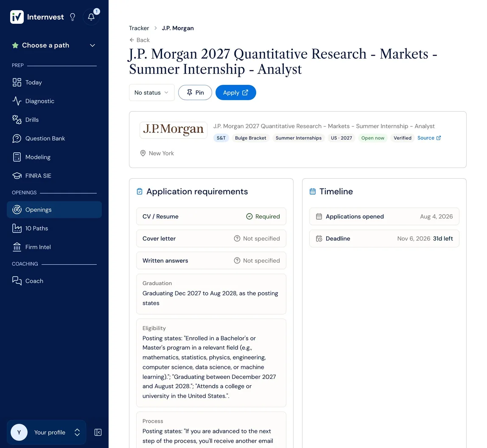Click Tracker breadcrumb link

click(139, 28)
